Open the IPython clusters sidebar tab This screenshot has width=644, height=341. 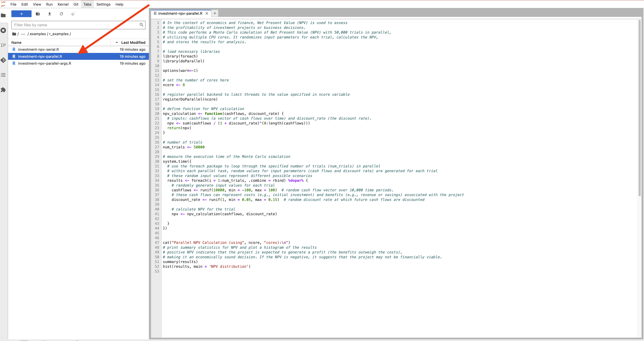[3, 45]
